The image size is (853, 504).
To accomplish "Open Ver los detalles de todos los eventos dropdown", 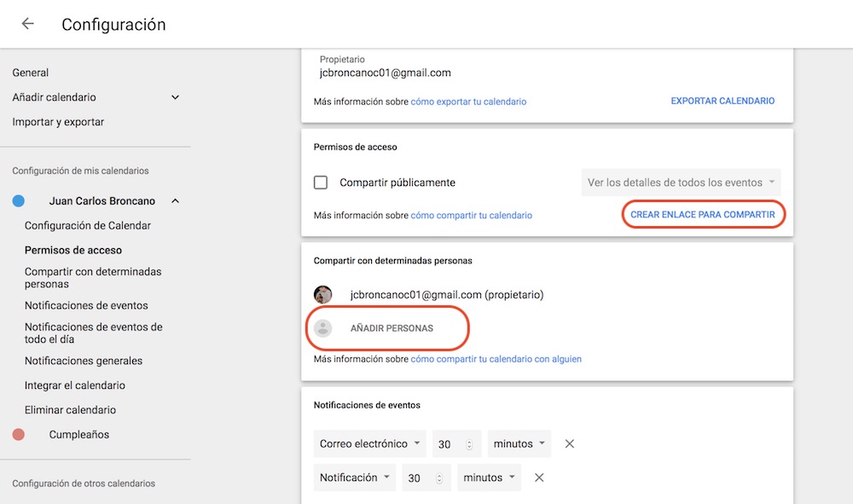I will coord(681,182).
